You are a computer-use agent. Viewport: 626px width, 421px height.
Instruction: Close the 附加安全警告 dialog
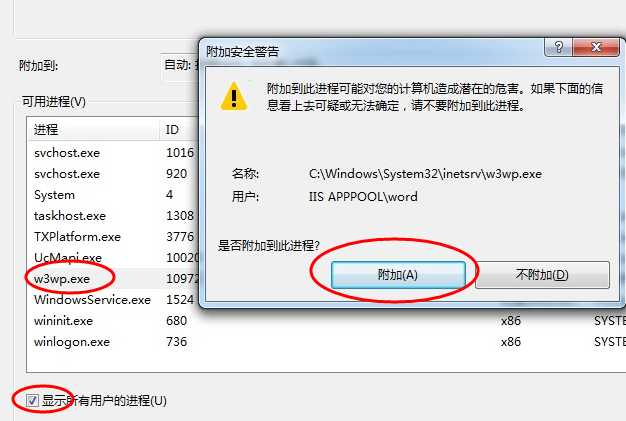596,47
